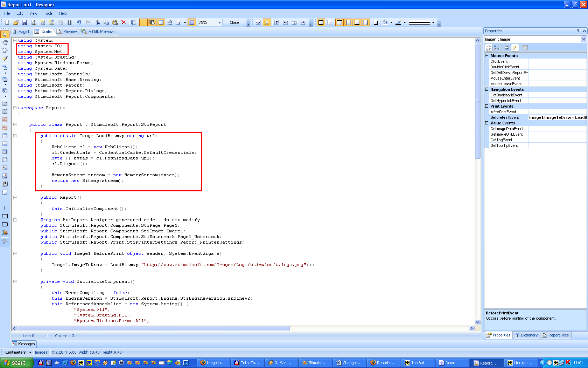588x368 pixels.
Task: Collapse the Mouse Events category
Action: pos(487,55)
